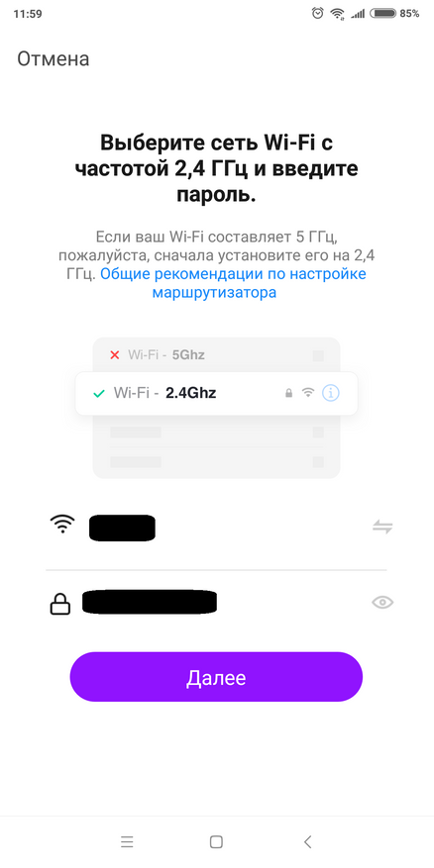Image resolution: width=434 pixels, height=868 pixels.
Task: Open the router setup recommendations link
Action: click(233, 283)
